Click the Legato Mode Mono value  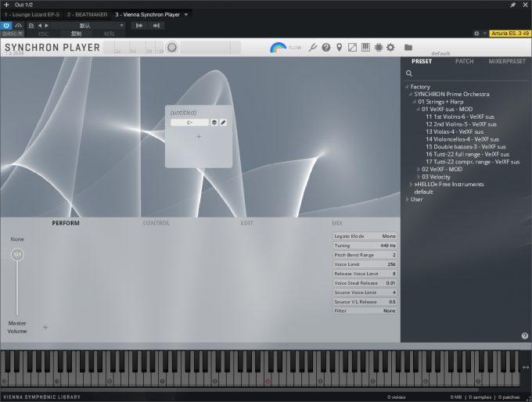click(388, 236)
